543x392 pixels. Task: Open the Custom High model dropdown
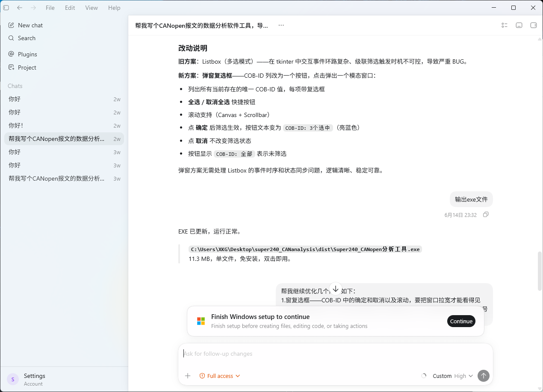453,376
